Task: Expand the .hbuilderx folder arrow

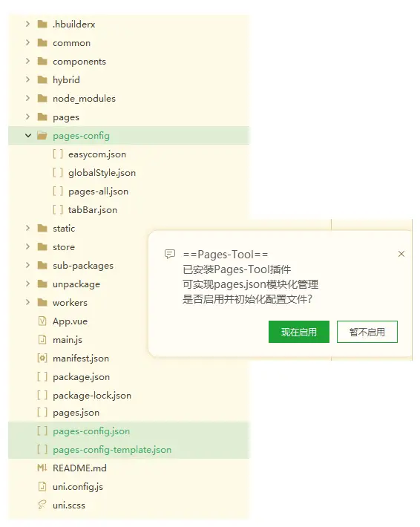Action: pos(28,24)
